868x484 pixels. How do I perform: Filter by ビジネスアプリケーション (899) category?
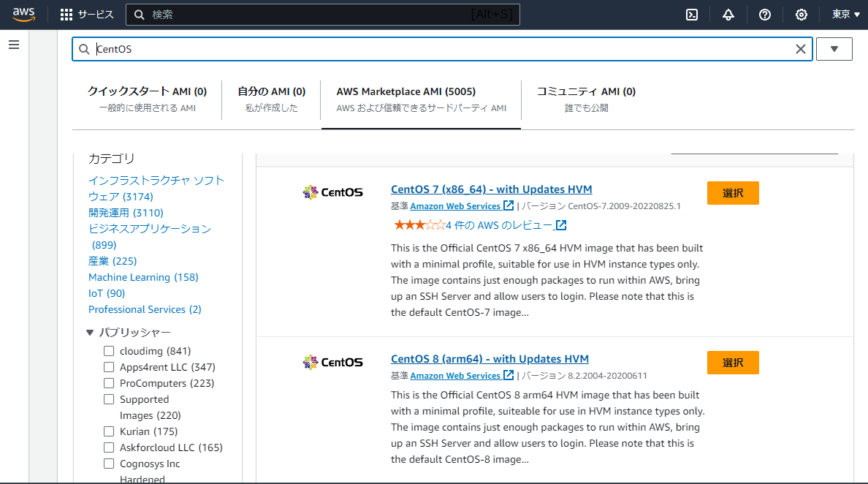click(150, 236)
